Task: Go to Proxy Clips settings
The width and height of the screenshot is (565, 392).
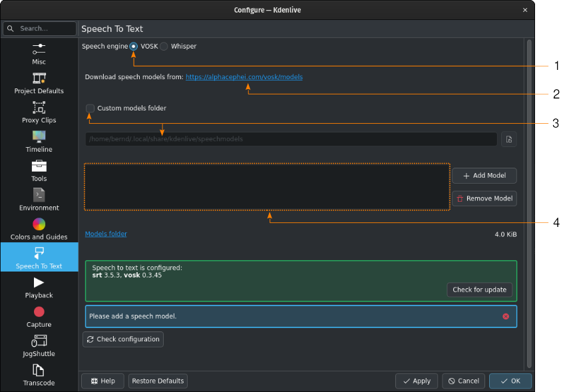Action: (x=39, y=112)
